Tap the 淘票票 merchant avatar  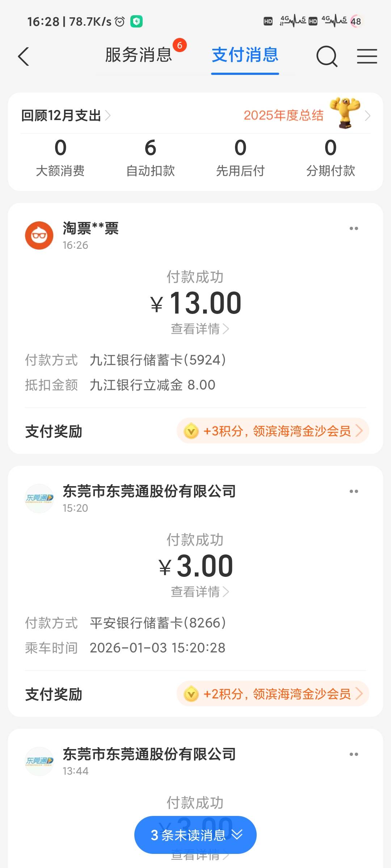click(x=39, y=235)
